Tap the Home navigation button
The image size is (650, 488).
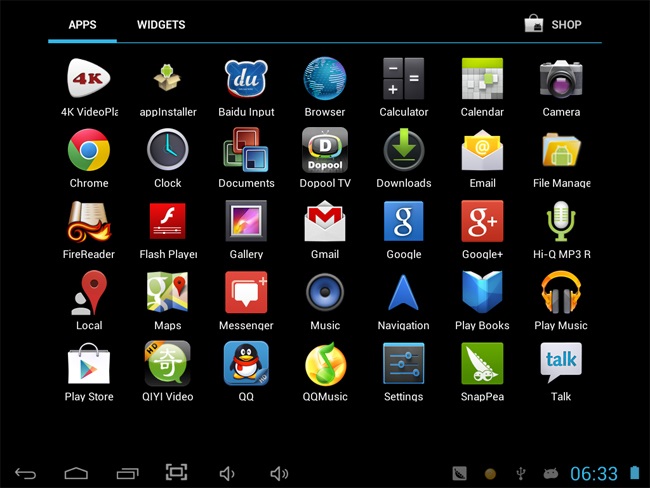coord(76,473)
